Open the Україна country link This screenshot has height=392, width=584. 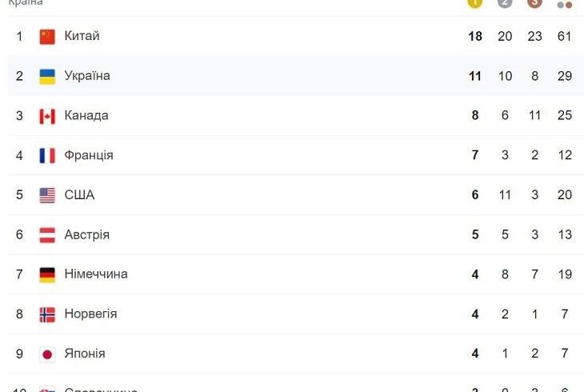point(87,76)
